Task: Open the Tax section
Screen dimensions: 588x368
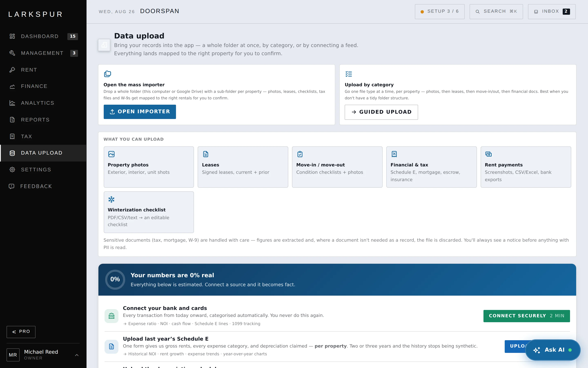Action: (43, 137)
